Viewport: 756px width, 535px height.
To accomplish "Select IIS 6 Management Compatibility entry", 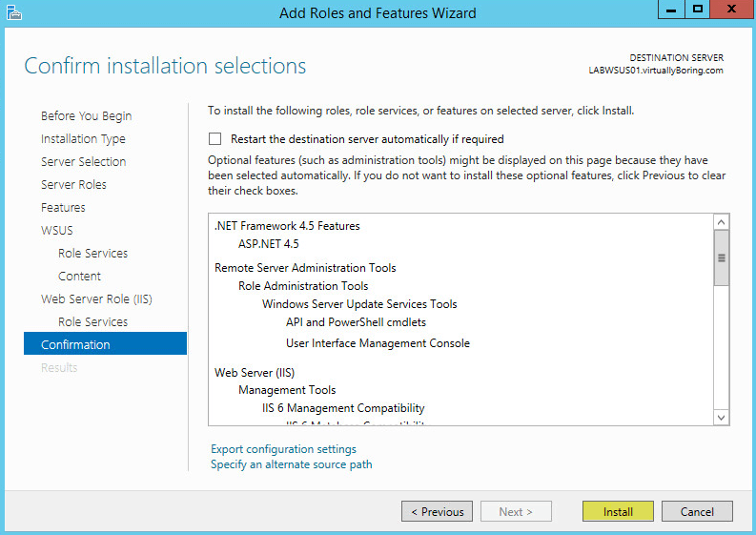I will (x=343, y=408).
